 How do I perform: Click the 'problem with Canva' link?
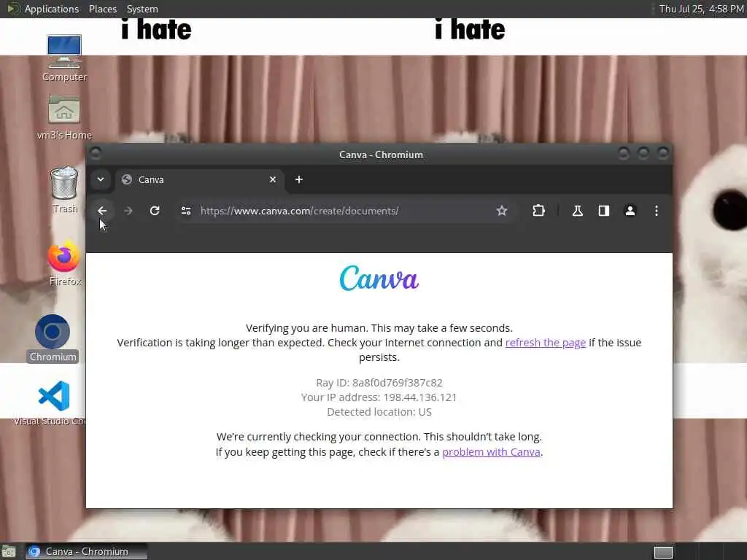[491, 452]
